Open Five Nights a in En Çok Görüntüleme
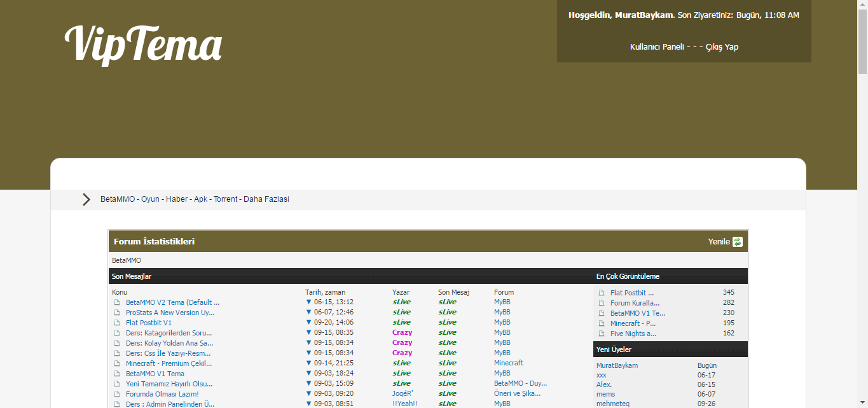The height and width of the screenshot is (408, 868). [x=633, y=334]
